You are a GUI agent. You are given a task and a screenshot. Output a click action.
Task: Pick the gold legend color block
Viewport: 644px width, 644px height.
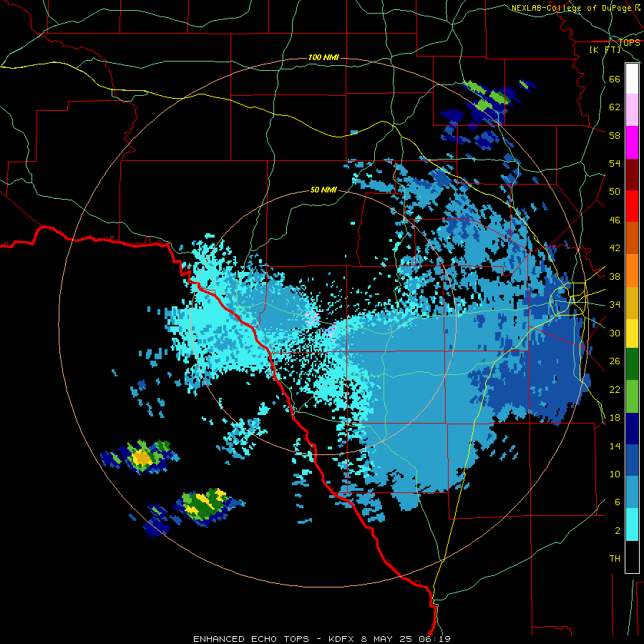[x=632, y=303]
